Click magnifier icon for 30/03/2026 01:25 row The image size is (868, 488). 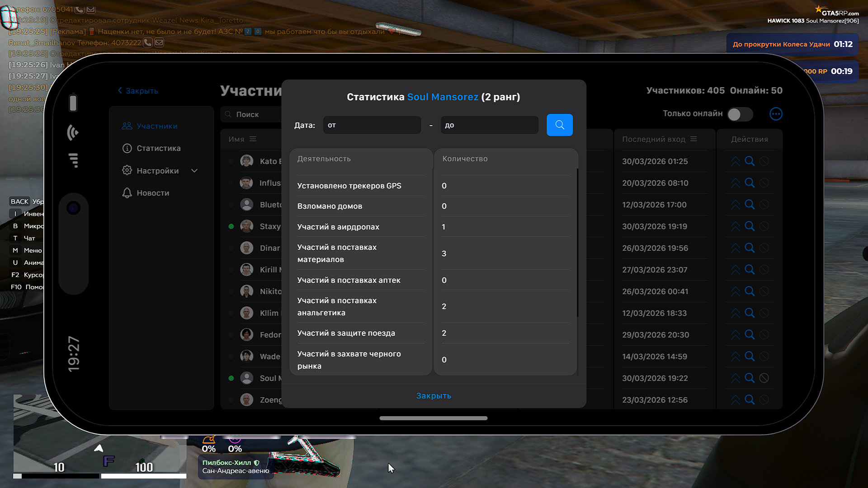(750, 161)
